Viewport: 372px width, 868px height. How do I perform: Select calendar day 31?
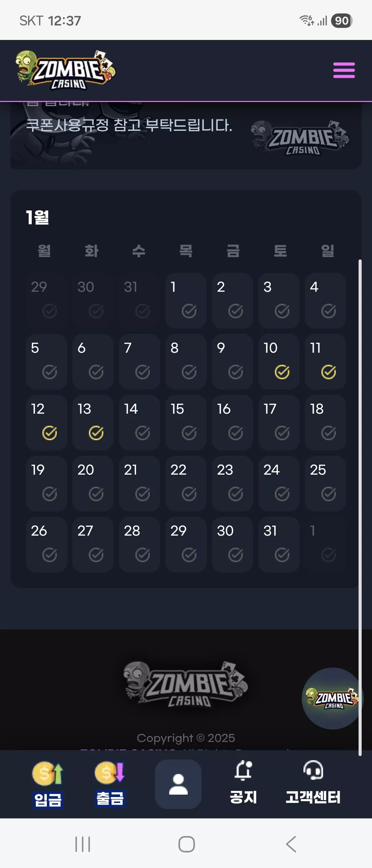coord(279,545)
